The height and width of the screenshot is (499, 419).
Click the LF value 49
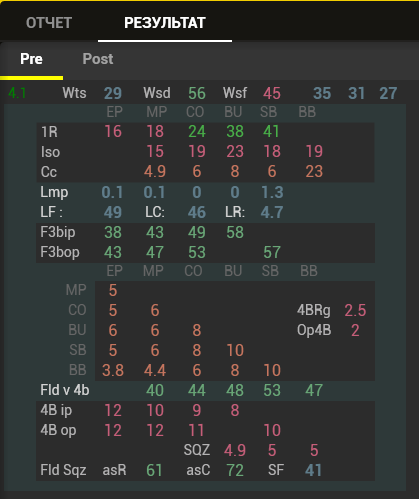tap(113, 212)
